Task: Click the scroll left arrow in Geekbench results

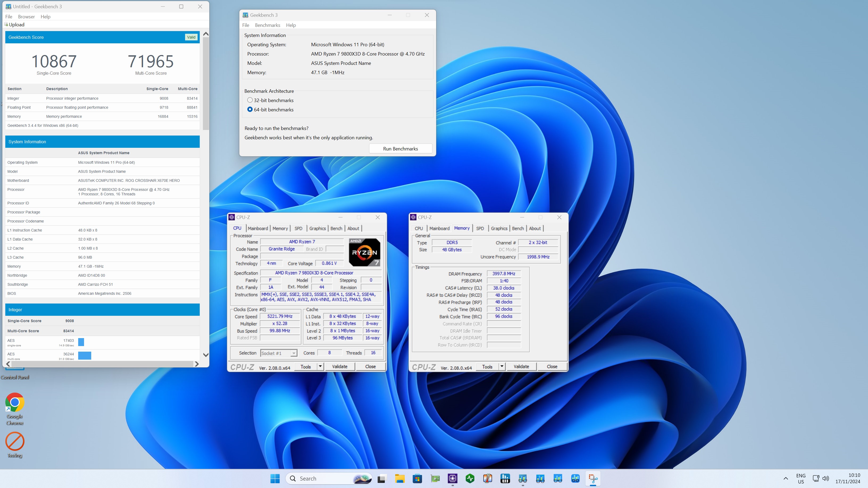Action: pyautogui.click(x=8, y=364)
